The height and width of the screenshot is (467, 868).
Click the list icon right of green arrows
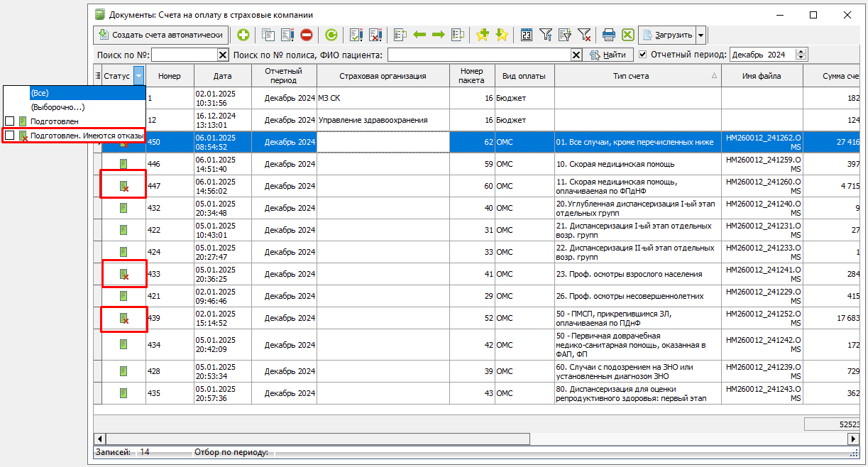tap(458, 35)
